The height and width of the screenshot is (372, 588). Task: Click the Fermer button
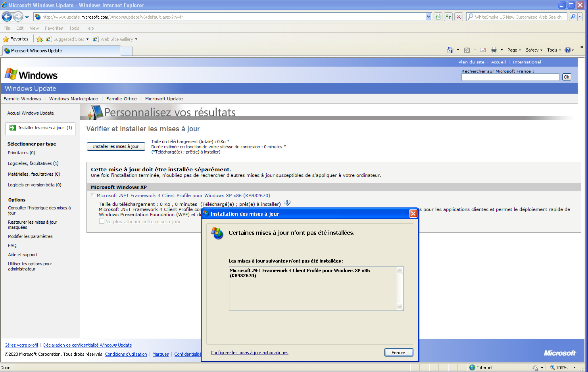tap(399, 353)
